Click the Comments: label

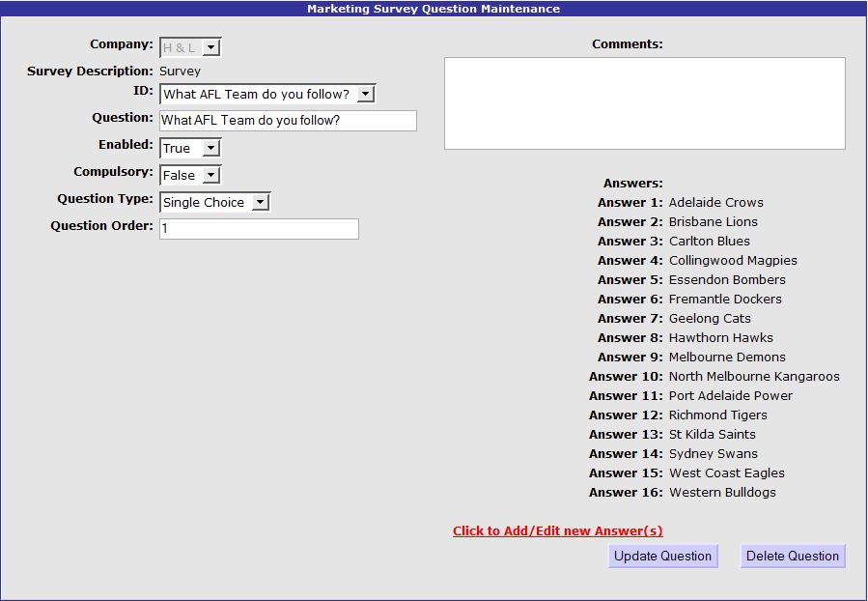tap(628, 44)
